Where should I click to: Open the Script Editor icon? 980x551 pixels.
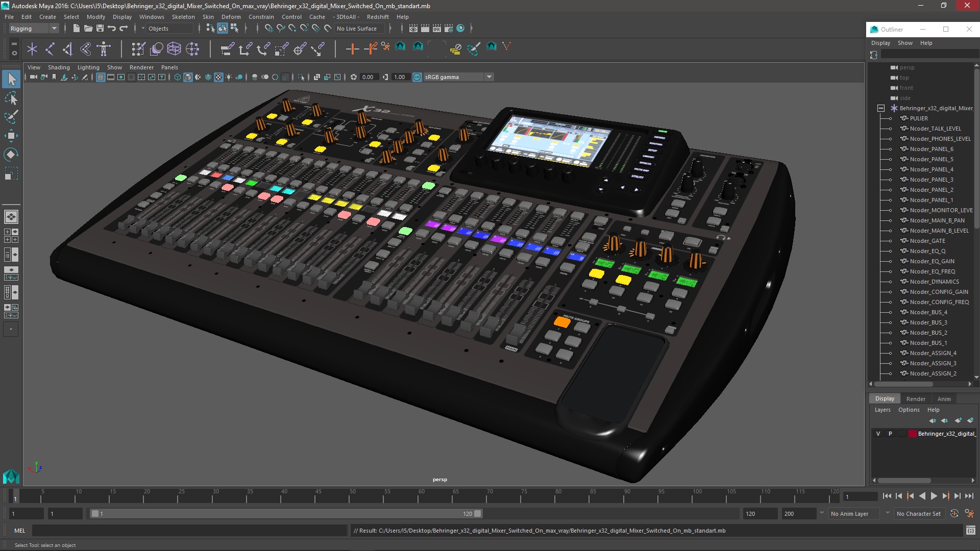click(x=970, y=531)
